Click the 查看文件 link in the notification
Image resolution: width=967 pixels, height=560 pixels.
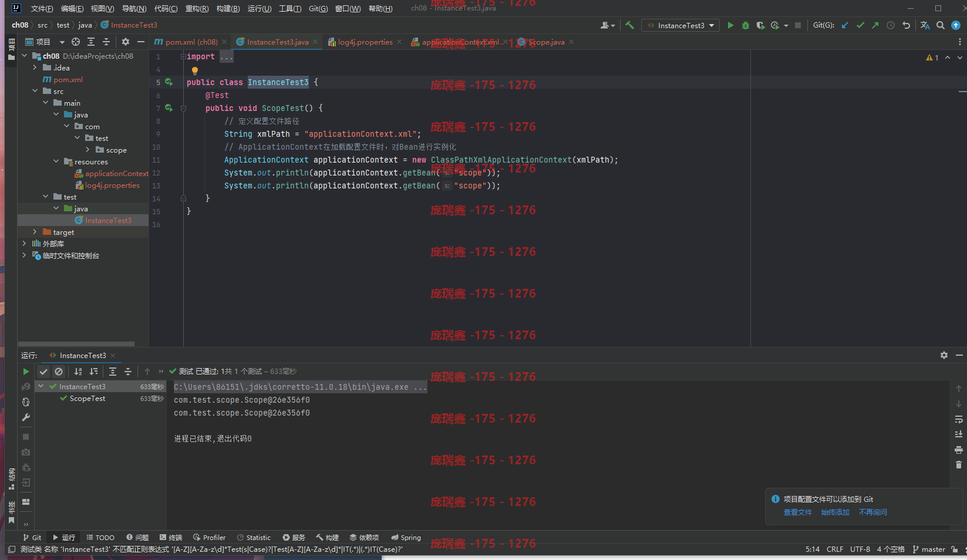pyautogui.click(x=797, y=512)
